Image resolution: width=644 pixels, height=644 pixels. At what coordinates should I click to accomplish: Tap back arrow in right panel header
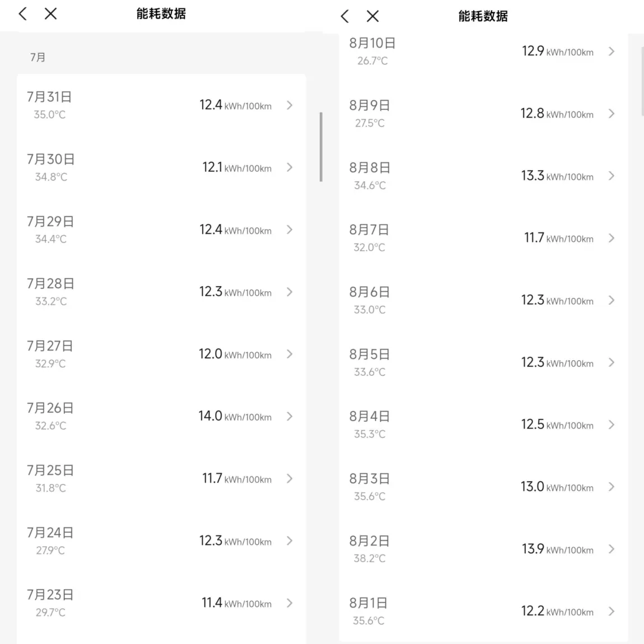[345, 16]
